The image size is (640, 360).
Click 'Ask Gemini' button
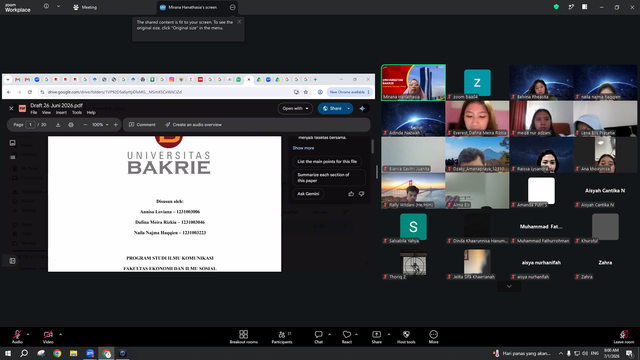308,194
